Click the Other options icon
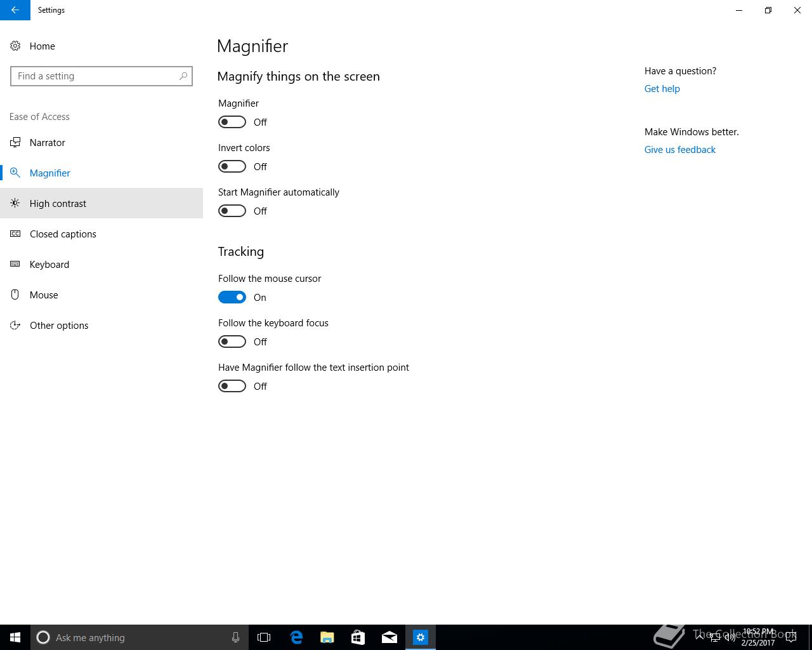 coord(15,325)
